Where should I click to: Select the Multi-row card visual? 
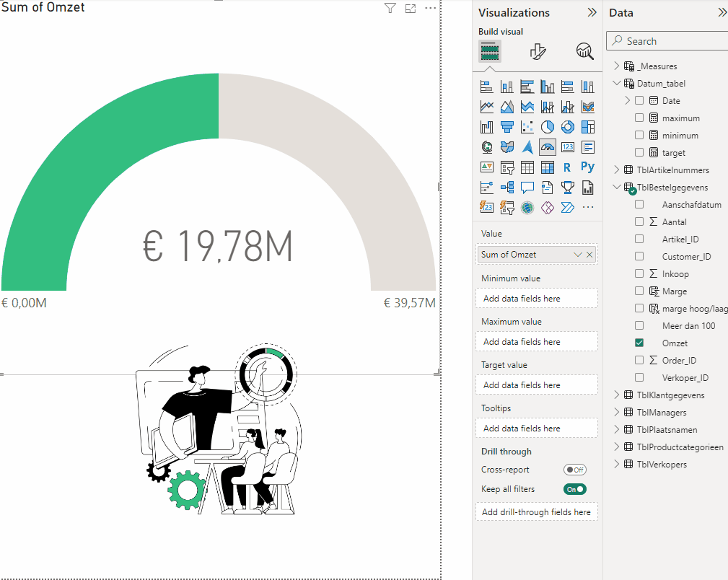pos(588,148)
